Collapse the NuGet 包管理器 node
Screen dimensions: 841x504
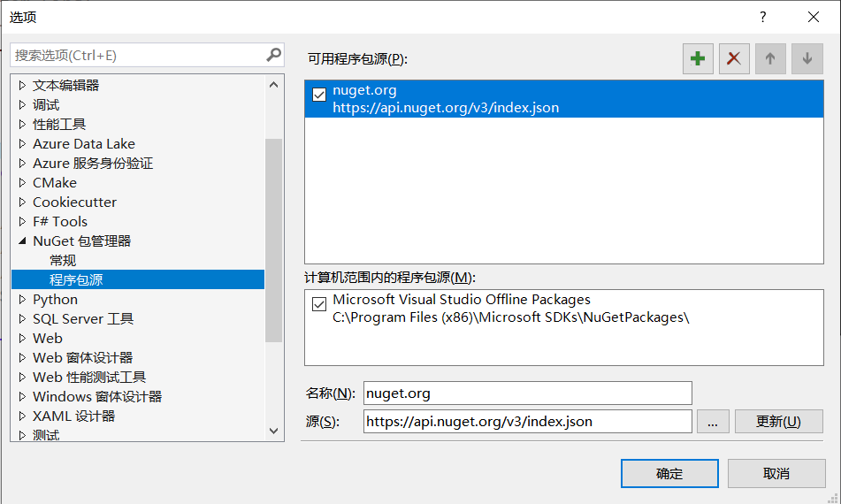pyautogui.click(x=22, y=241)
